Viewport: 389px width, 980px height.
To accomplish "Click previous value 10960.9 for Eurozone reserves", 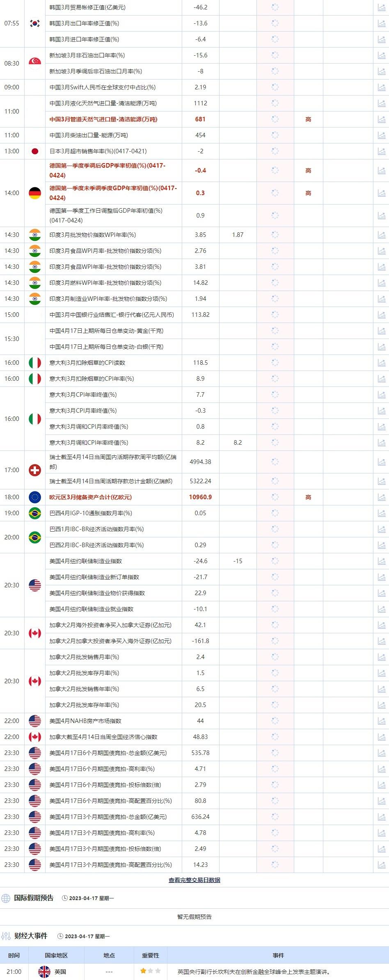I will point(200,497).
